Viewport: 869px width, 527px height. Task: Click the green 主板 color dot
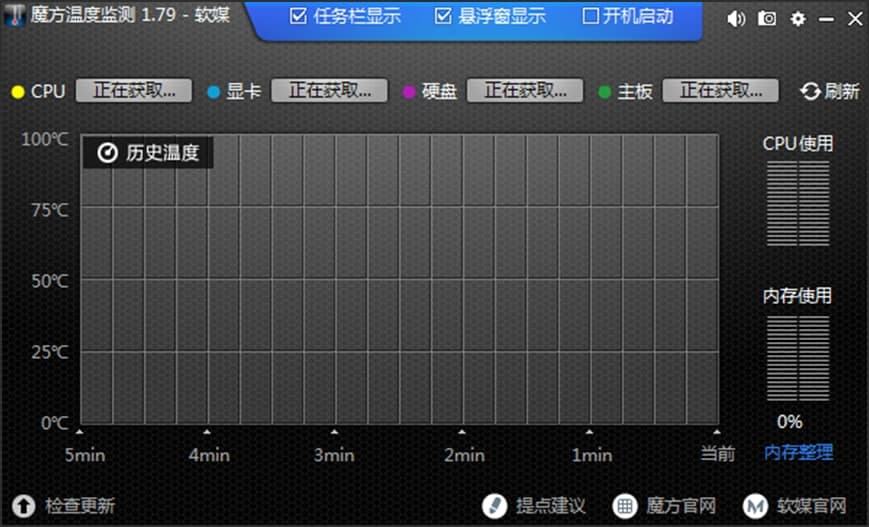coord(605,92)
